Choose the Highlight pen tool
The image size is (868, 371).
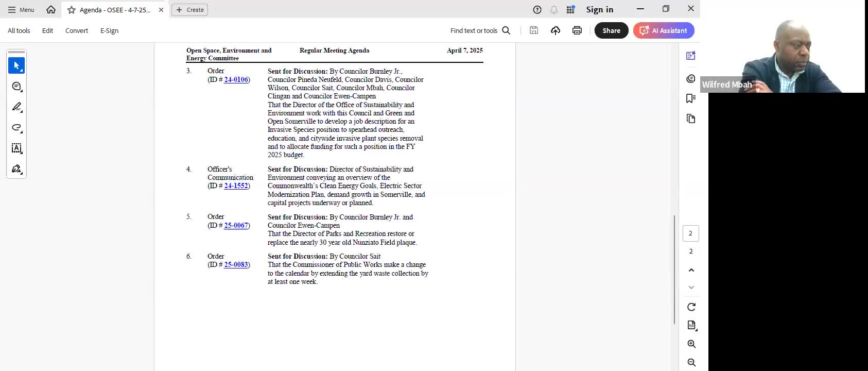(x=16, y=107)
